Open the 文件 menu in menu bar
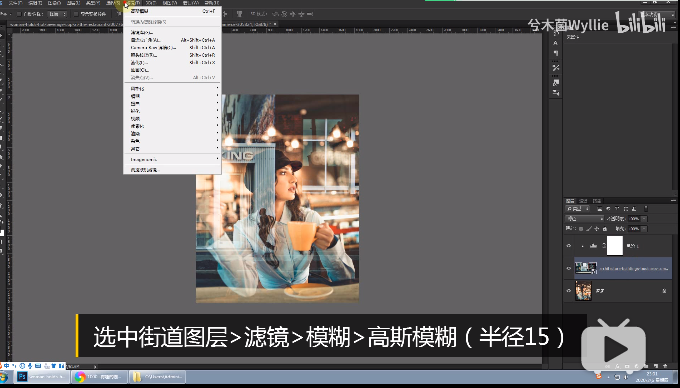 click(x=15, y=3)
